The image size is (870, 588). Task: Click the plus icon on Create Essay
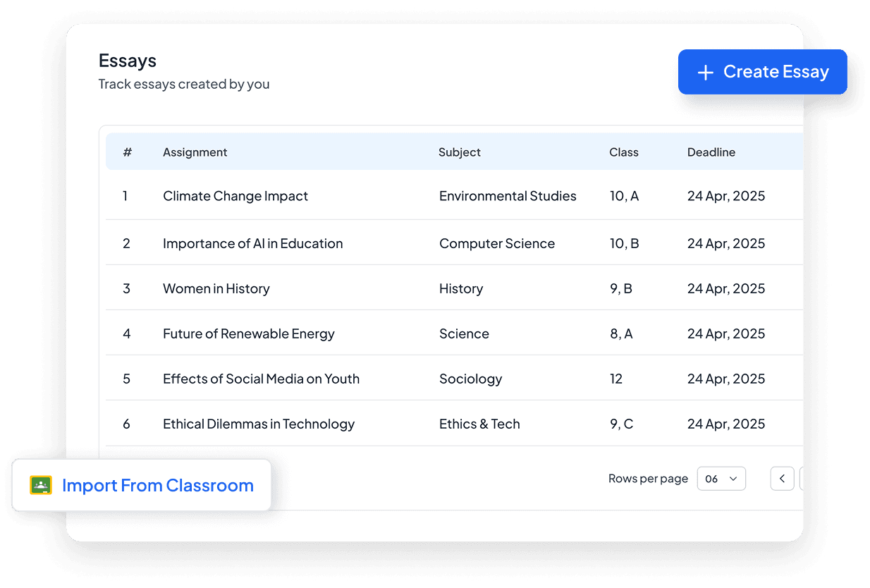tap(705, 71)
